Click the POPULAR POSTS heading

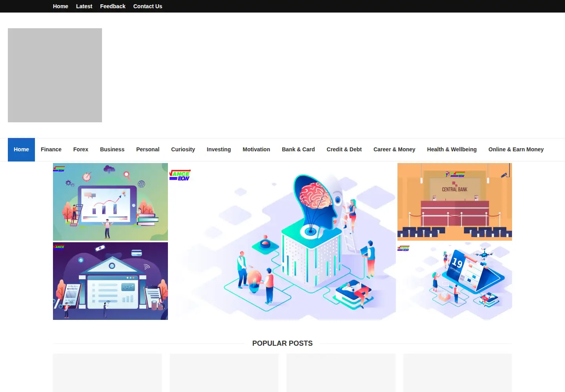[x=282, y=343]
